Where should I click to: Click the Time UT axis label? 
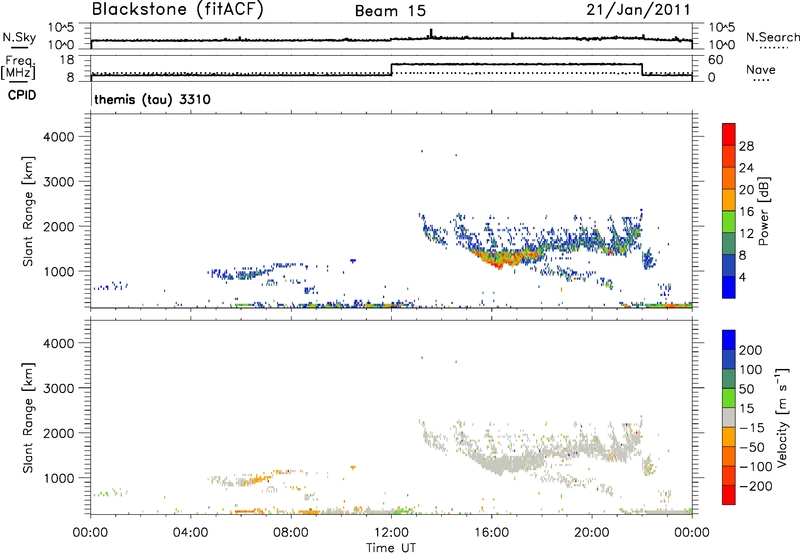(x=391, y=547)
